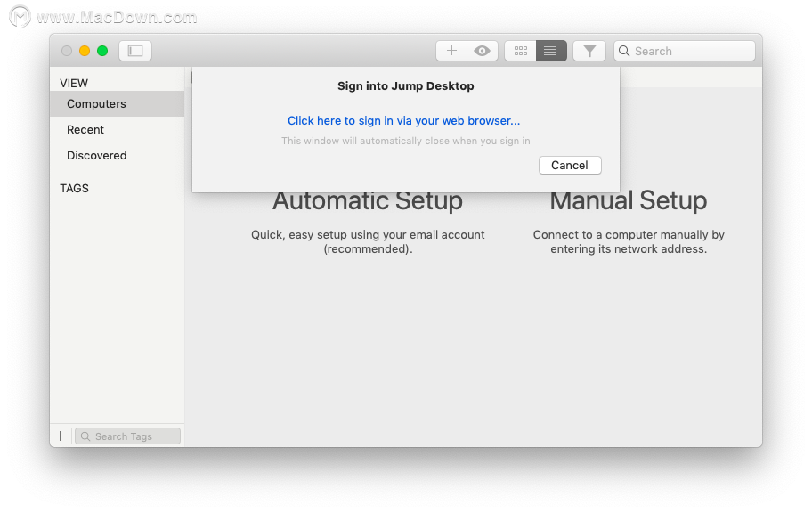The width and height of the screenshot is (812, 513).
Task: Click the Search Tags field
Action: tap(127, 436)
